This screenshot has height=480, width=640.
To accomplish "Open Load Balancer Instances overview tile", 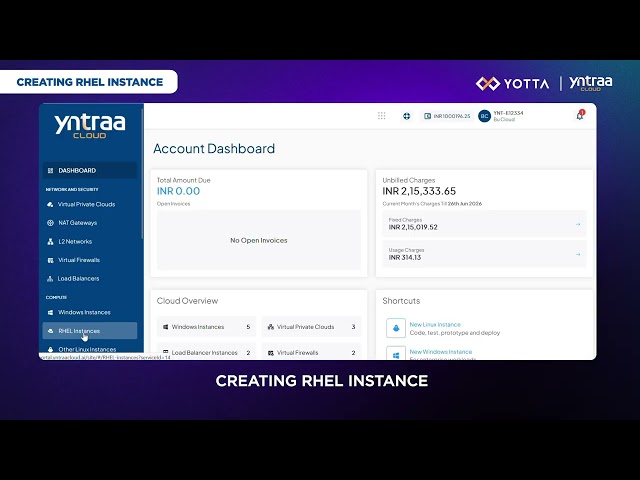I will (207, 351).
